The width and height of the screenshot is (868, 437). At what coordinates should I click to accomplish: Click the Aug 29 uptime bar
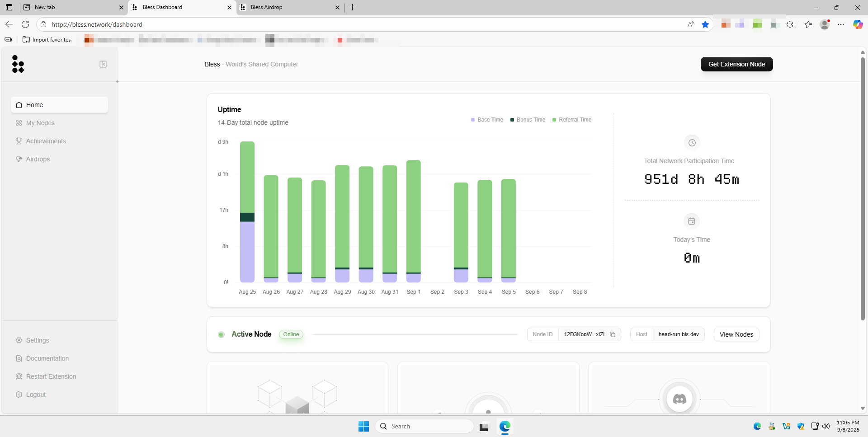click(x=342, y=224)
